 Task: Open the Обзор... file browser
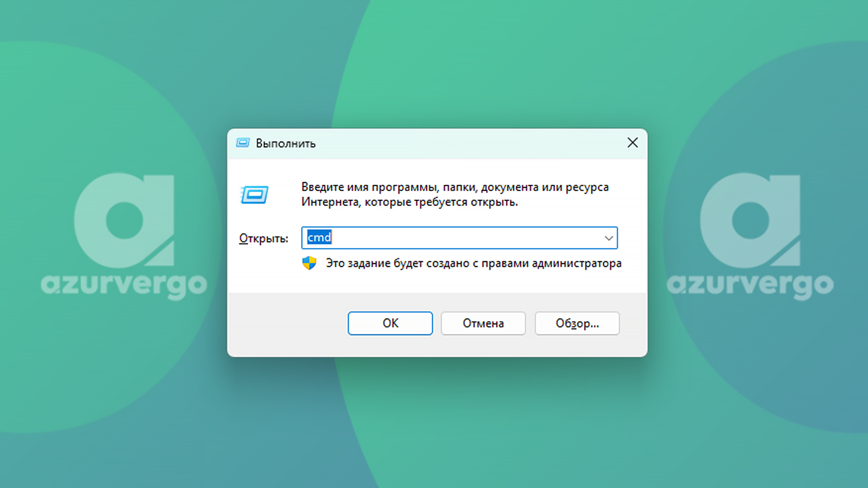point(577,323)
